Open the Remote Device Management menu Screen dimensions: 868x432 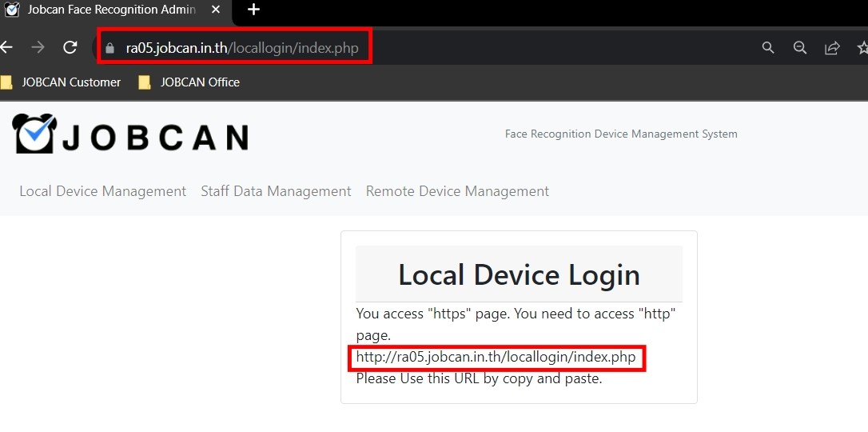click(457, 191)
